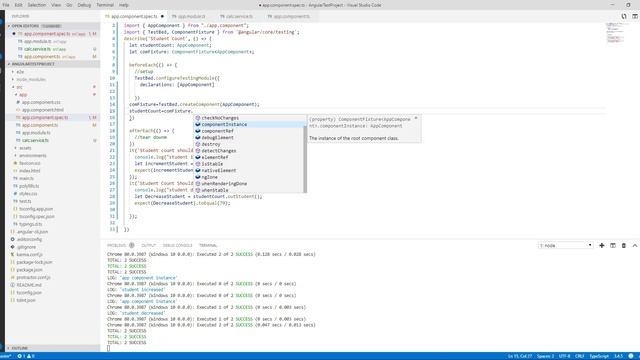Change the UTF-8 encoding in the status bar
The height and width of the screenshot is (360, 640).
coord(564,356)
